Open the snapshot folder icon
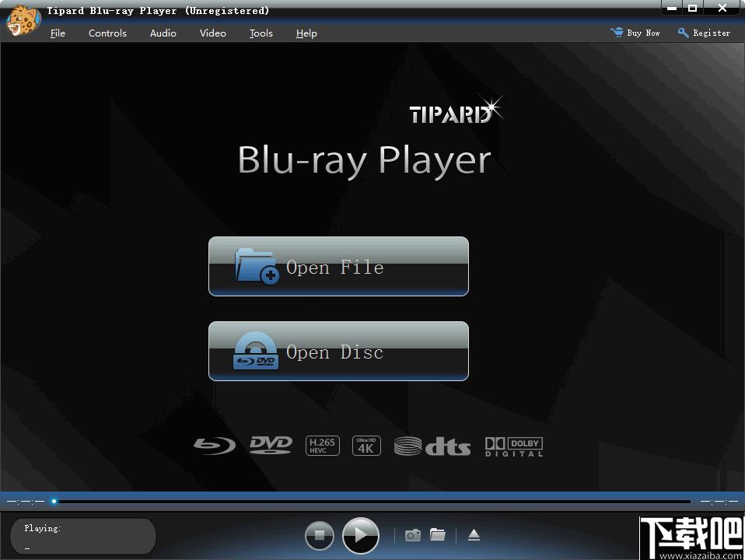Image resolution: width=745 pixels, height=560 pixels. click(x=438, y=534)
